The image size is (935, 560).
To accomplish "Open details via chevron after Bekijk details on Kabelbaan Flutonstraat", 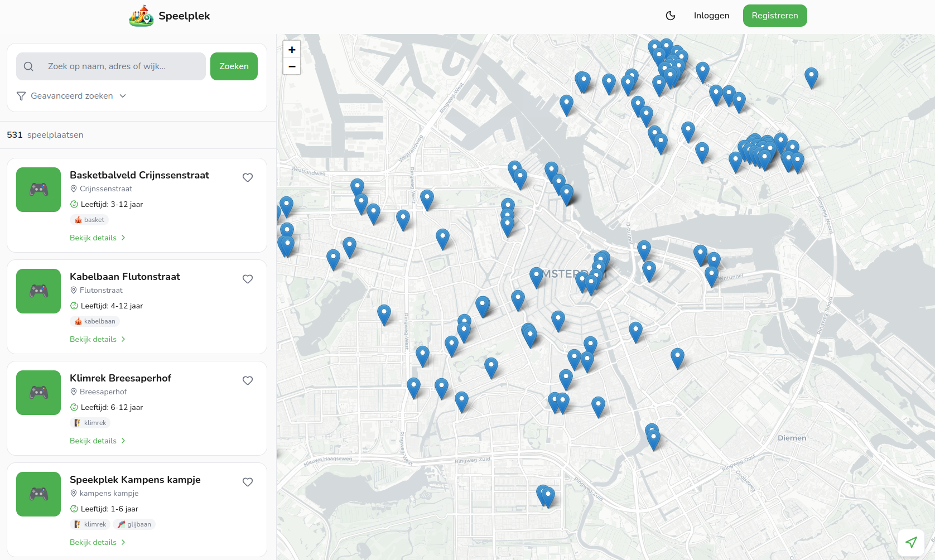I will tap(123, 339).
